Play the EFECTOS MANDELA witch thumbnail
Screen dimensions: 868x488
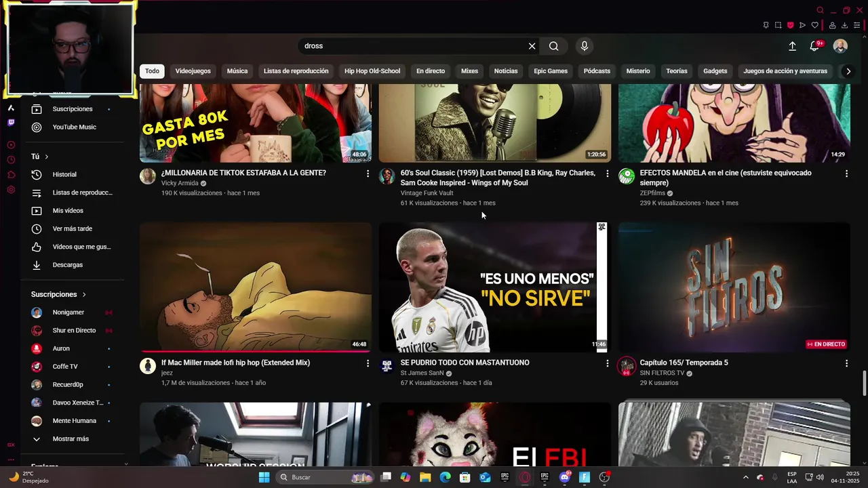(x=734, y=123)
